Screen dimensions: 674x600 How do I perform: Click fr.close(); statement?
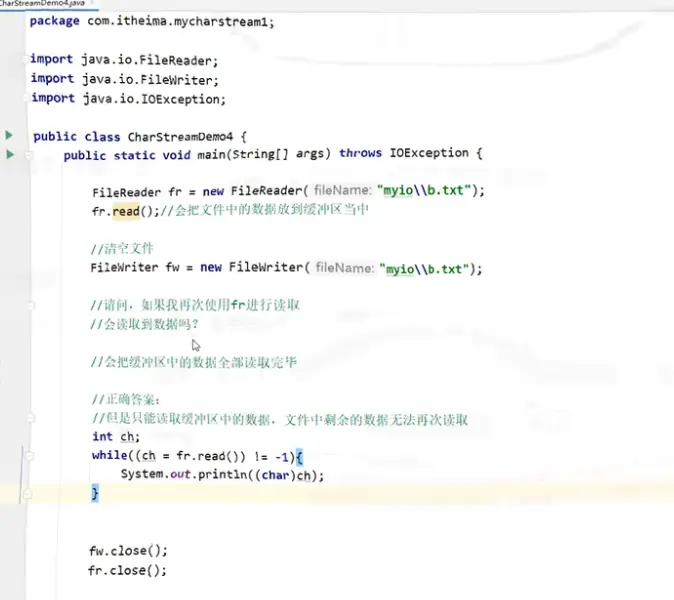[127, 570]
